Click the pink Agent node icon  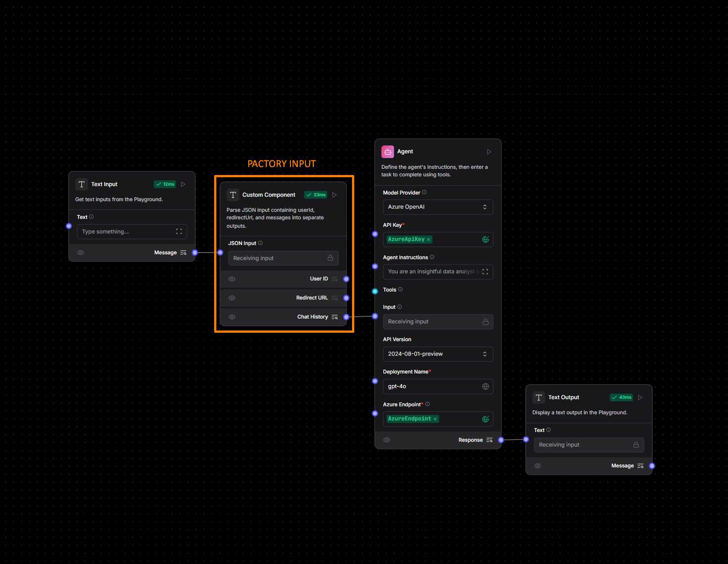[x=387, y=152]
